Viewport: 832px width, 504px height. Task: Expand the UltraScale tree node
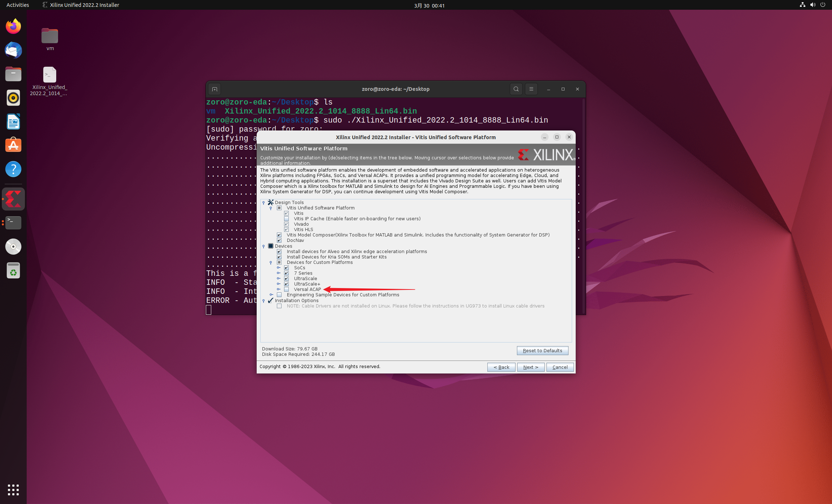pos(278,278)
